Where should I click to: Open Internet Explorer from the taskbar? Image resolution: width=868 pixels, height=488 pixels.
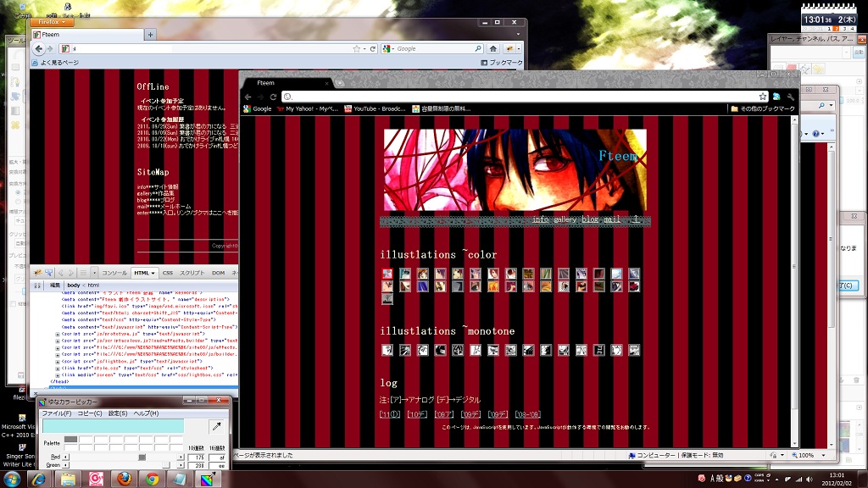[x=38, y=480]
